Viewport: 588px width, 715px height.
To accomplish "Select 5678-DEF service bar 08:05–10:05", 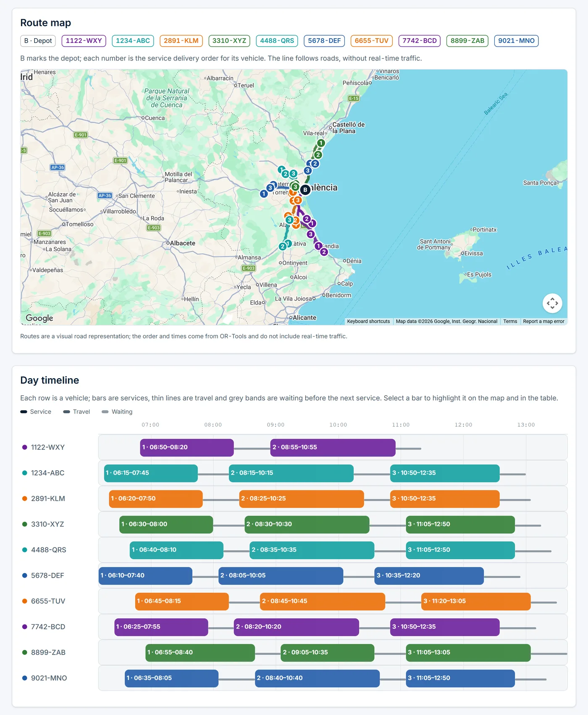I will [x=281, y=576].
